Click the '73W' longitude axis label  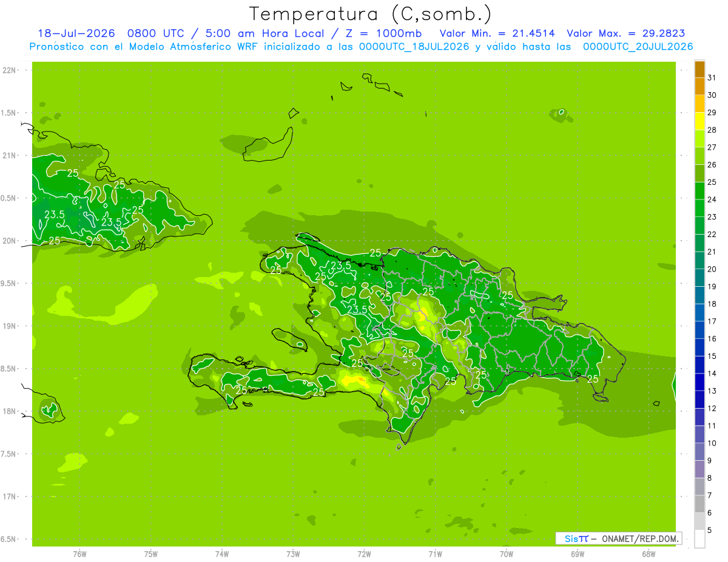coord(293,554)
